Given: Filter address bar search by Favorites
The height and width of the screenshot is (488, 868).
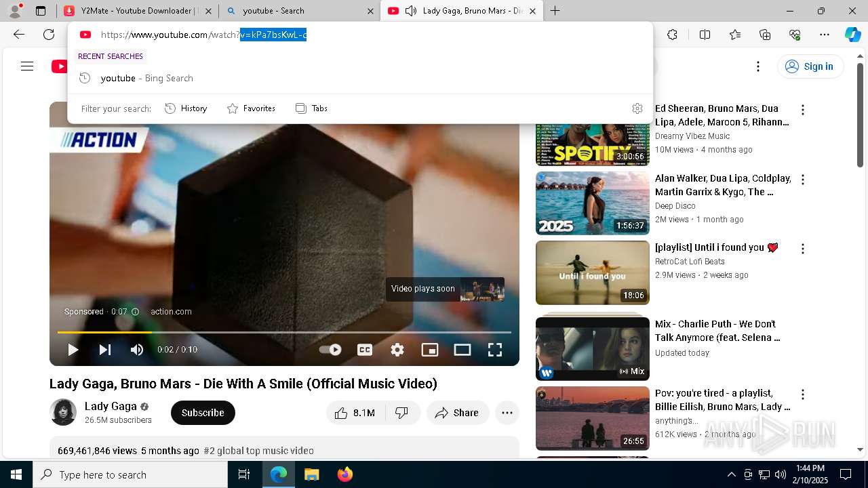Looking at the screenshot, I should pyautogui.click(x=251, y=108).
